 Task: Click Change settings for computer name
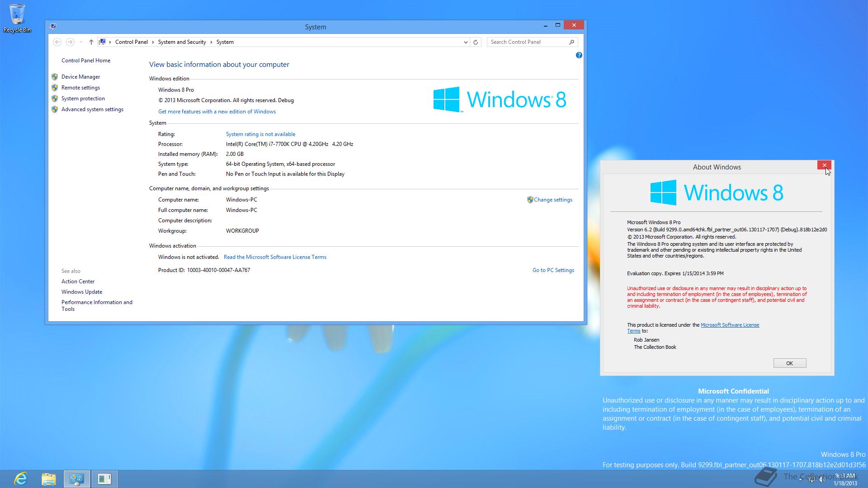click(553, 200)
